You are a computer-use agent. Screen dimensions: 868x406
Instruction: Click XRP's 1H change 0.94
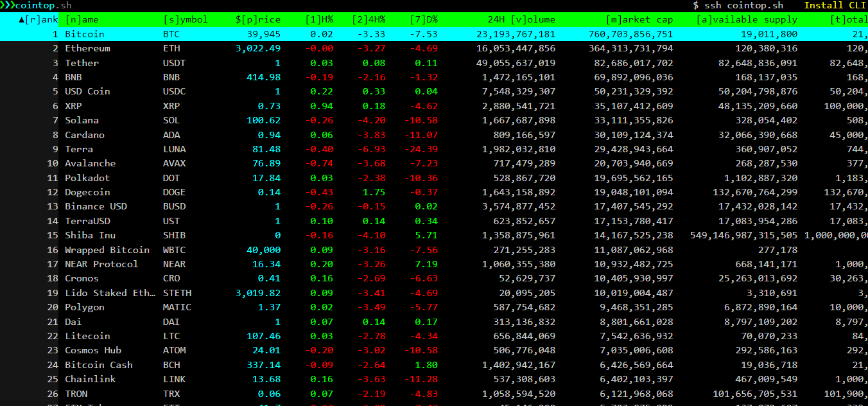322,106
